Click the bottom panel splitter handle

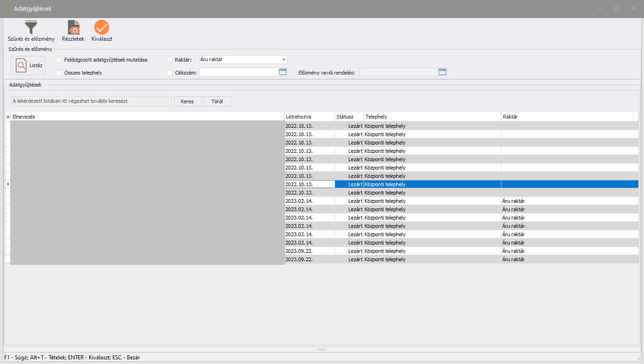[x=322, y=349]
